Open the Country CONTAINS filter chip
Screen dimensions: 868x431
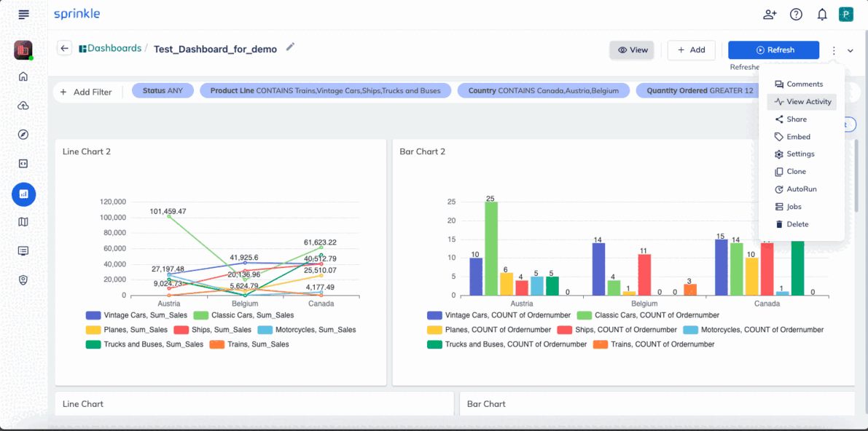pyautogui.click(x=544, y=91)
